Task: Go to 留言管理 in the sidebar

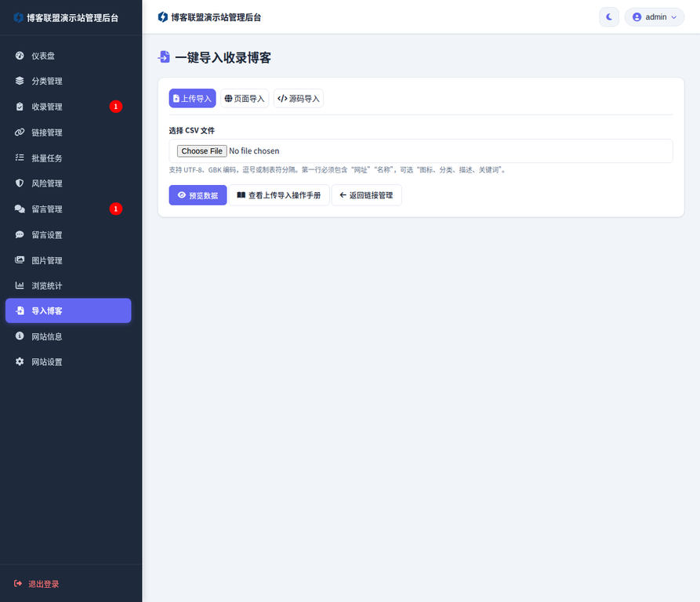Action: click(68, 209)
